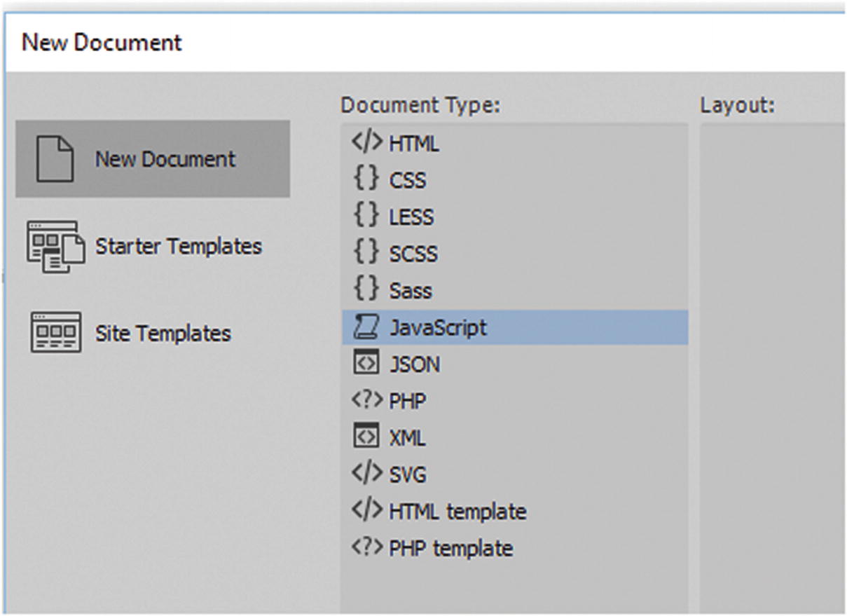
Task: Select Sass from the Document Type list
Action: pos(411,291)
